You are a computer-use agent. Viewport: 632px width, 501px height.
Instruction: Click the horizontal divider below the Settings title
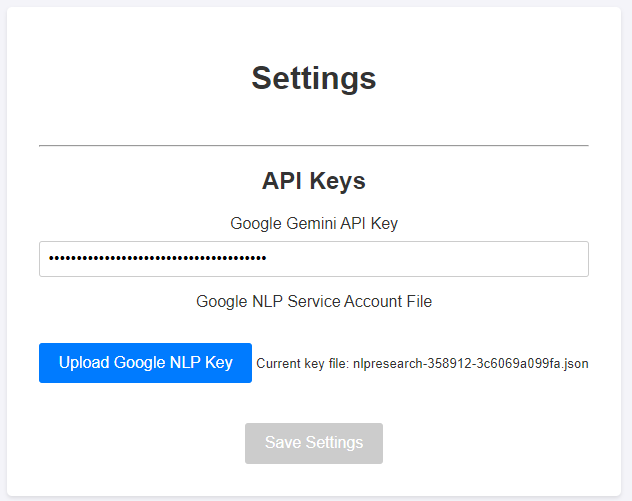coord(313,146)
